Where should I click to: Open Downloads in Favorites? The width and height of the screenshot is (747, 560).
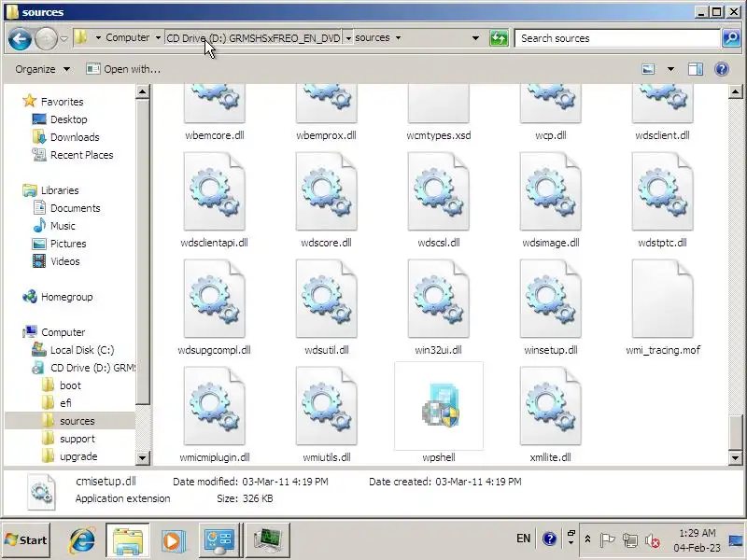tap(75, 137)
